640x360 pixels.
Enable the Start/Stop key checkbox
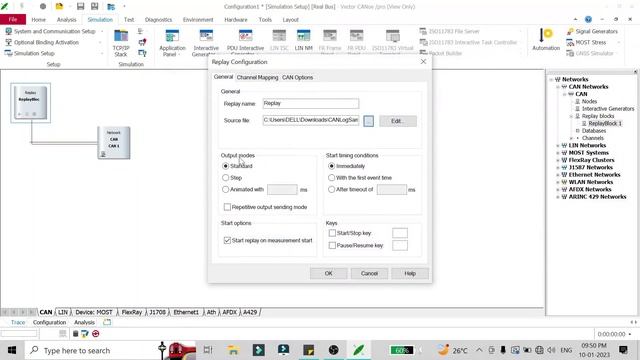click(x=332, y=233)
